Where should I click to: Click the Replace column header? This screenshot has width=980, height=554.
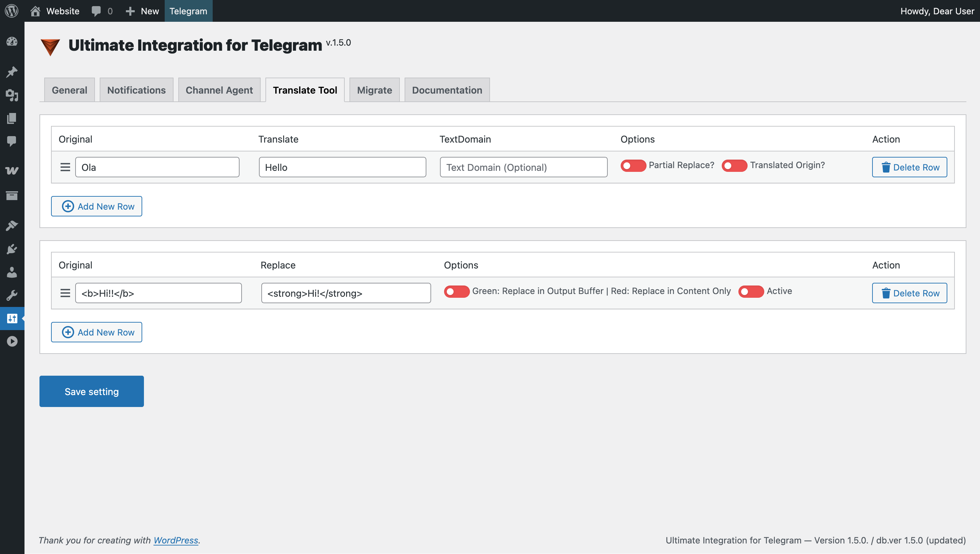(x=278, y=265)
